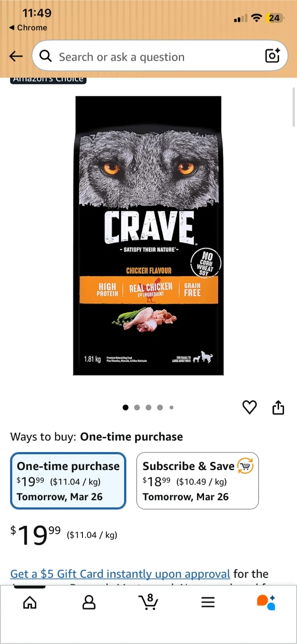The width and height of the screenshot is (297, 644).
Task: Open shopping cart with 8 items
Action: pos(148,602)
